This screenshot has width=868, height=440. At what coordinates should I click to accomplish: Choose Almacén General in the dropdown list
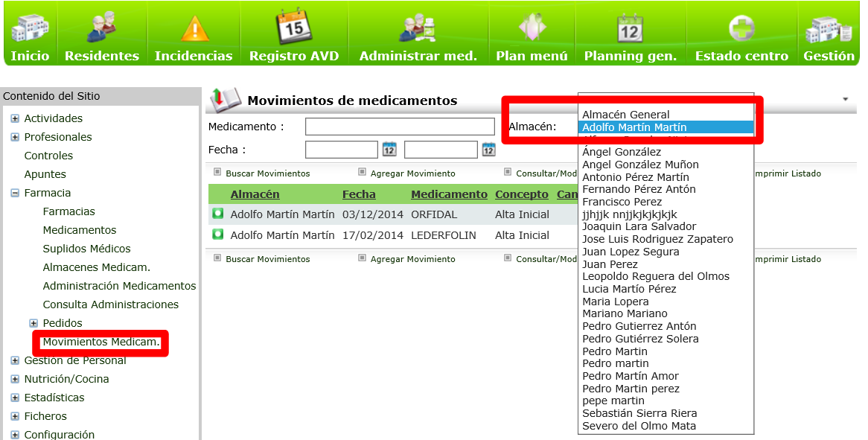[x=626, y=115]
